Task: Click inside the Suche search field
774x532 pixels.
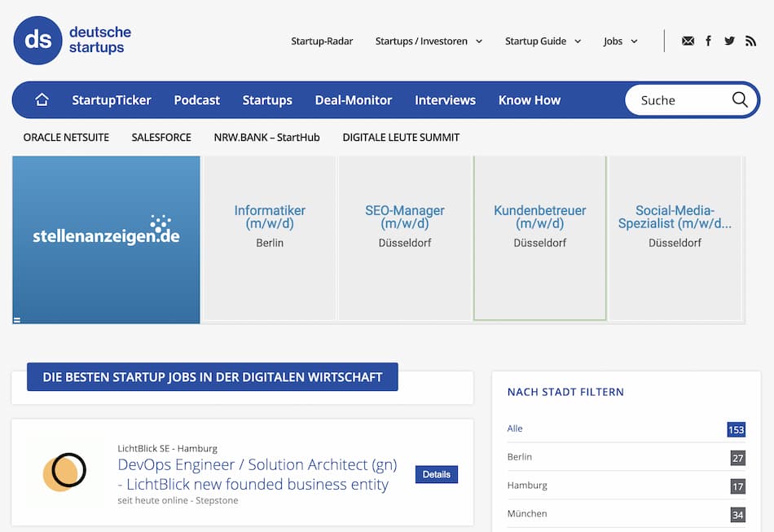Action: [x=676, y=99]
